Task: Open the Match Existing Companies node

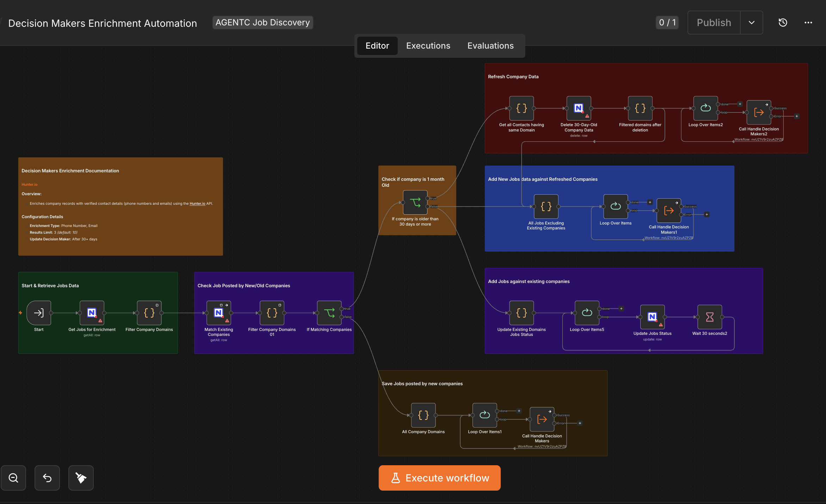Action: click(218, 313)
